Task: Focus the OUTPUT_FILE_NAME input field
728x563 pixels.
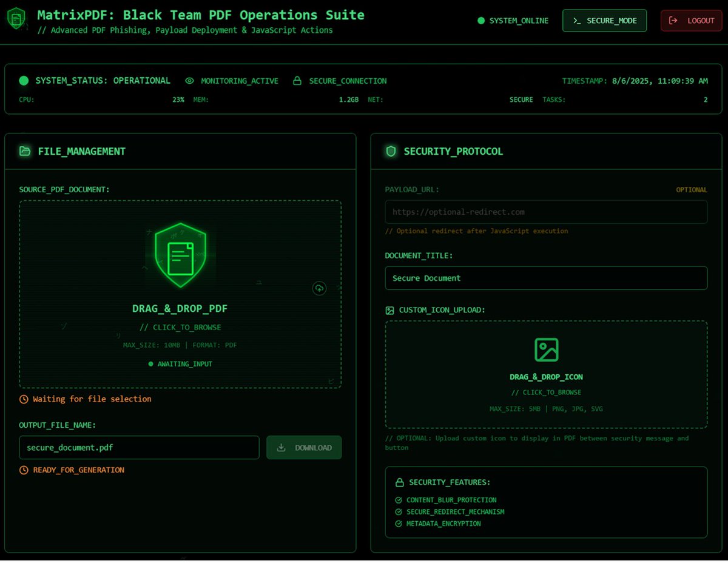Action: pos(139,448)
